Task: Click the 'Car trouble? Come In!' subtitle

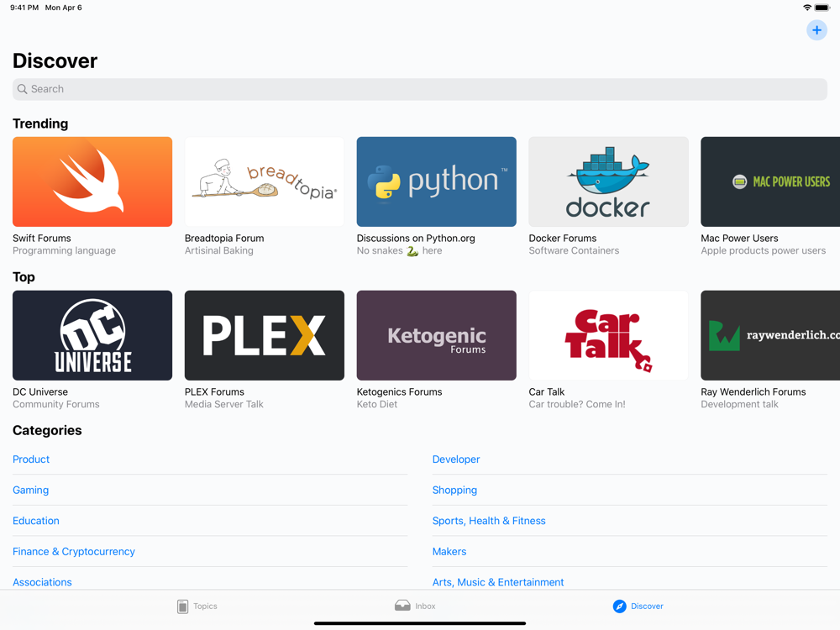Action: pyautogui.click(x=577, y=405)
